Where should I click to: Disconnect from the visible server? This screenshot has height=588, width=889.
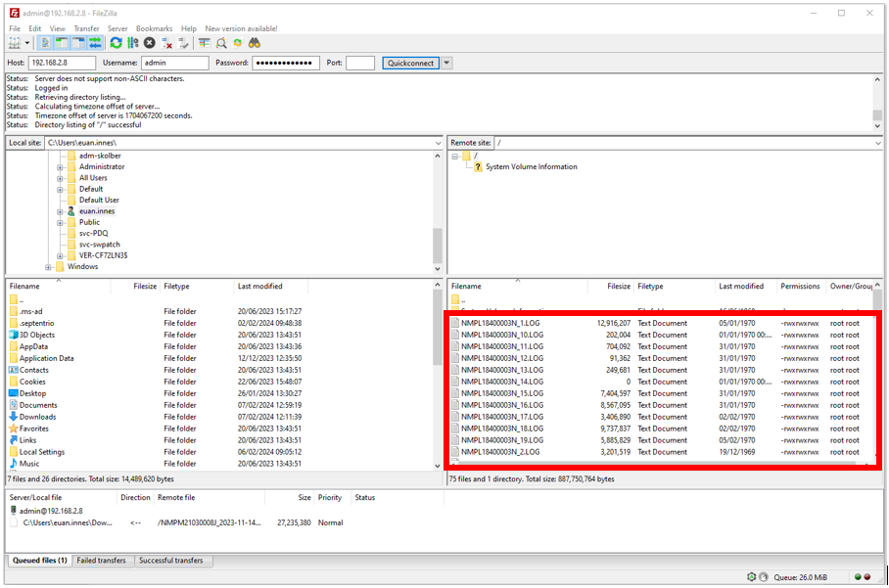pyautogui.click(x=164, y=43)
